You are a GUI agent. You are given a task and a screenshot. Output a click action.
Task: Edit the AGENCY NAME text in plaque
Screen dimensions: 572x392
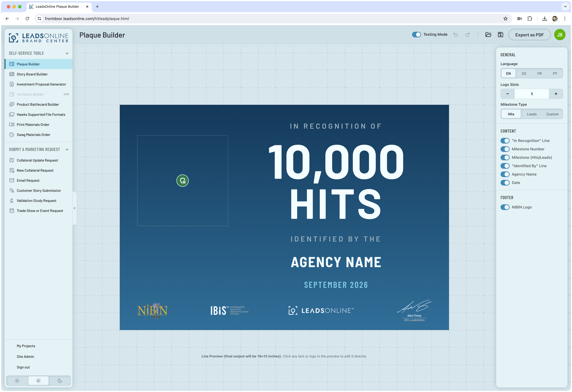pos(336,262)
